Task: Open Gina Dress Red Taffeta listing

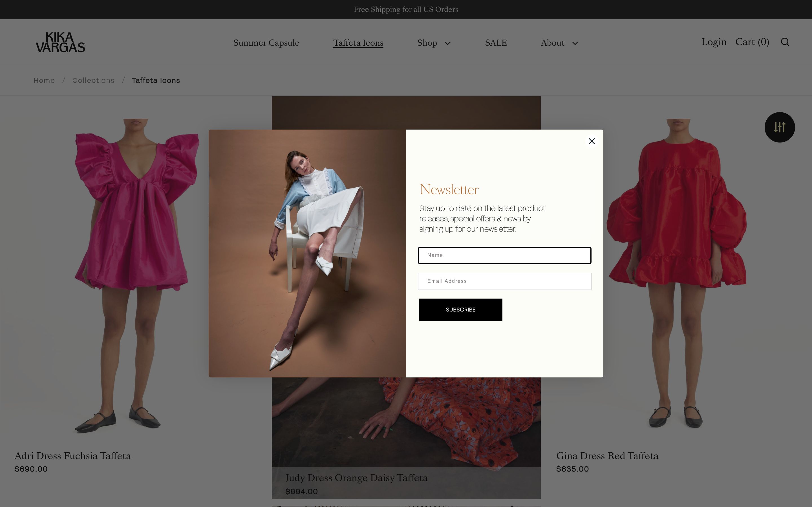Action: coord(607,456)
